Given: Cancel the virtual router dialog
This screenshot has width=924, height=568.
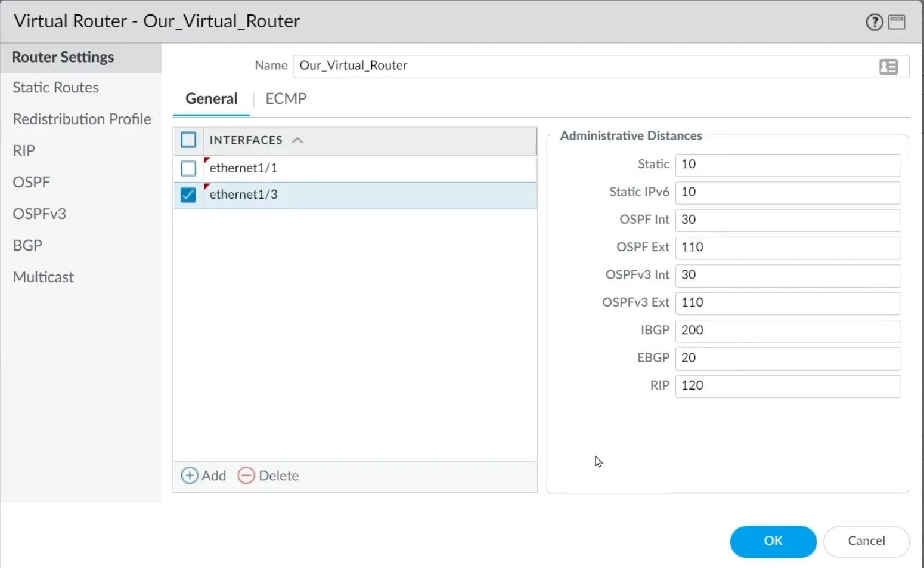Looking at the screenshot, I should point(866,541).
